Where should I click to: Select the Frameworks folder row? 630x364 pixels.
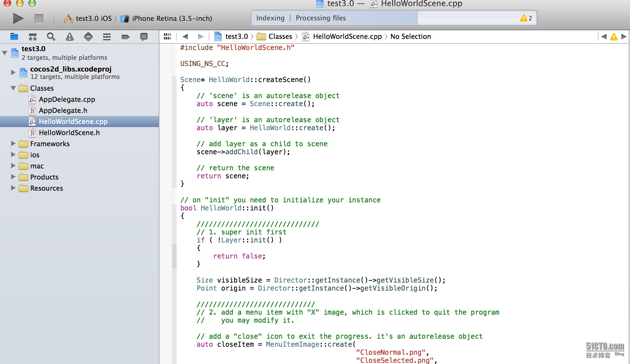(x=79, y=144)
